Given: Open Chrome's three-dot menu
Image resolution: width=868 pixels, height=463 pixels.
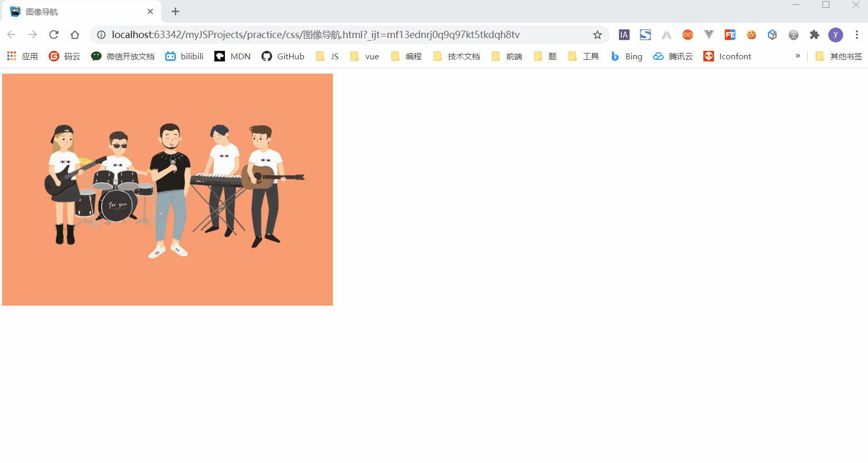Looking at the screenshot, I should click(x=857, y=35).
